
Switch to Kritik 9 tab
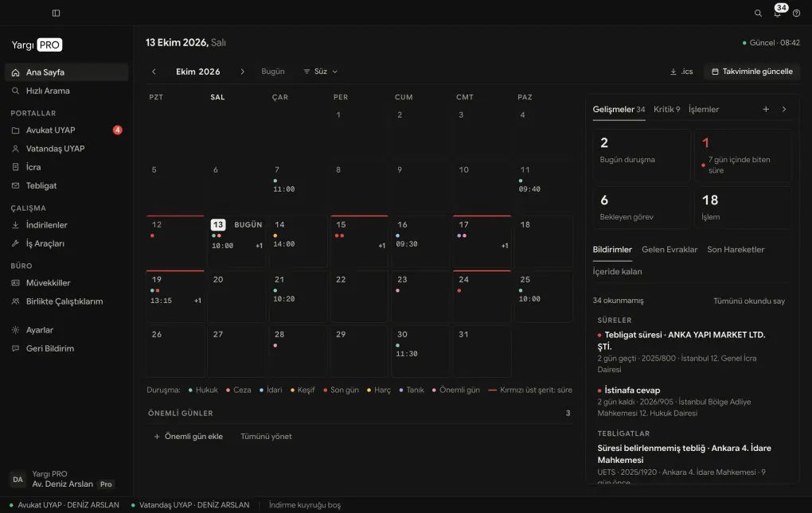click(666, 109)
